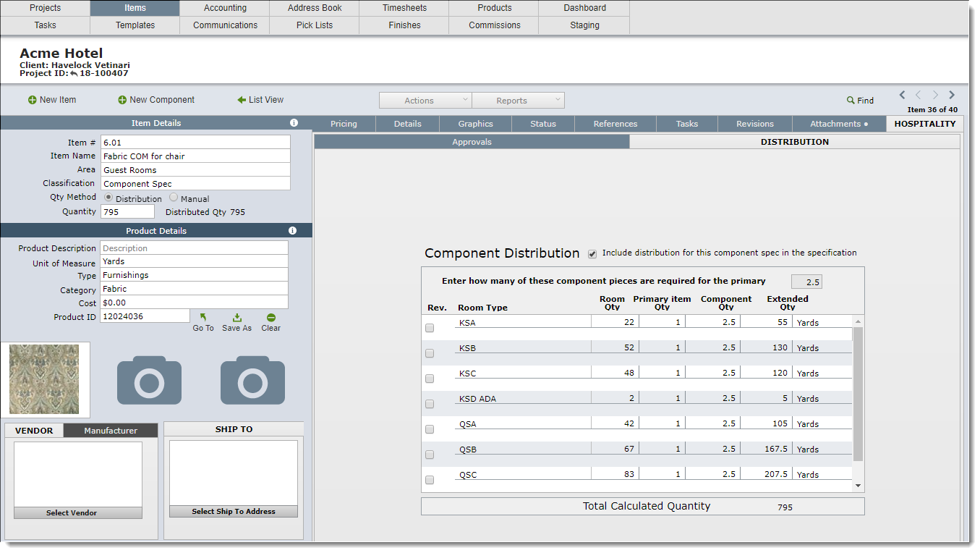Switch to the Approvals sub-tab
980x553 pixels.
[x=472, y=142]
